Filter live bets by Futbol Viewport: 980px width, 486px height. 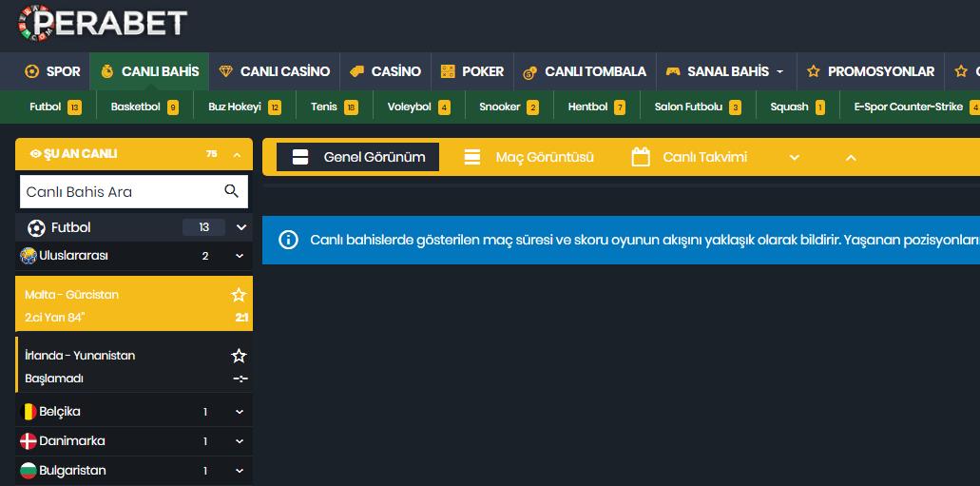point(56,107)
